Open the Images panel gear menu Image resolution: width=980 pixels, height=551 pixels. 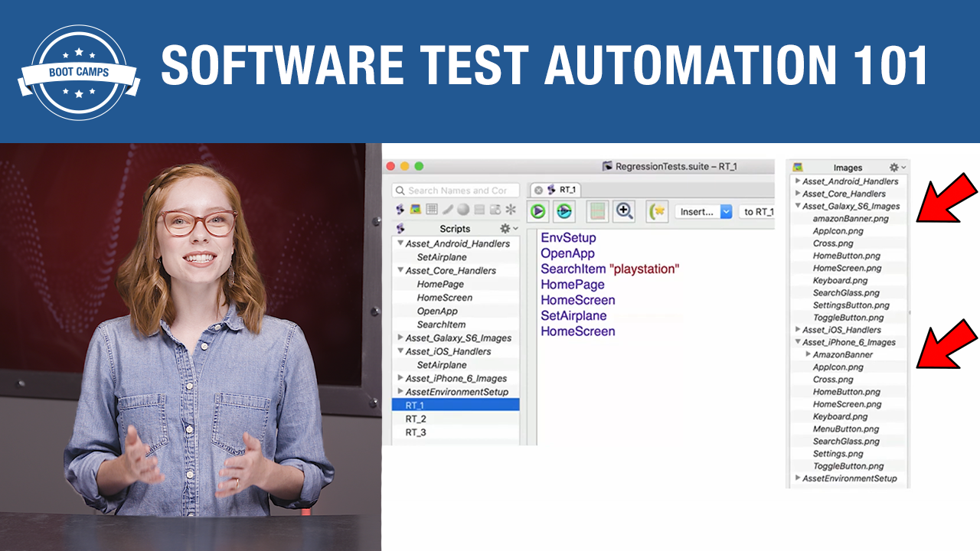[x=897, y=167]
